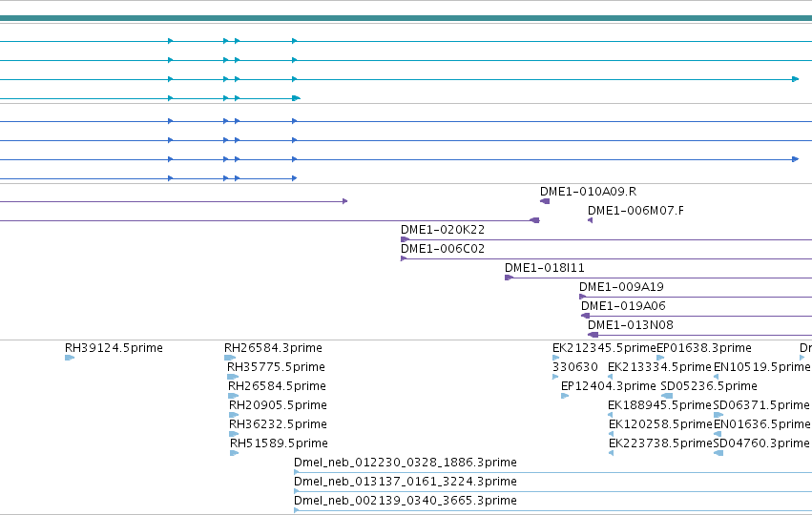812x515 pixels.
Task: Click the arrow glyph under EK223738.5prime
Action: point(611,453)
